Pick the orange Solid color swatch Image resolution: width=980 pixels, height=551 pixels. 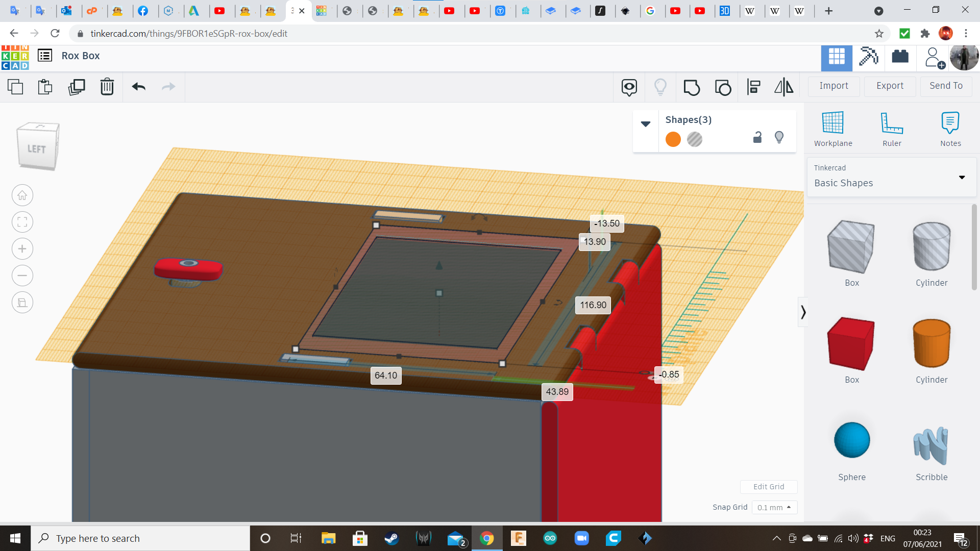tap(673, 139)
